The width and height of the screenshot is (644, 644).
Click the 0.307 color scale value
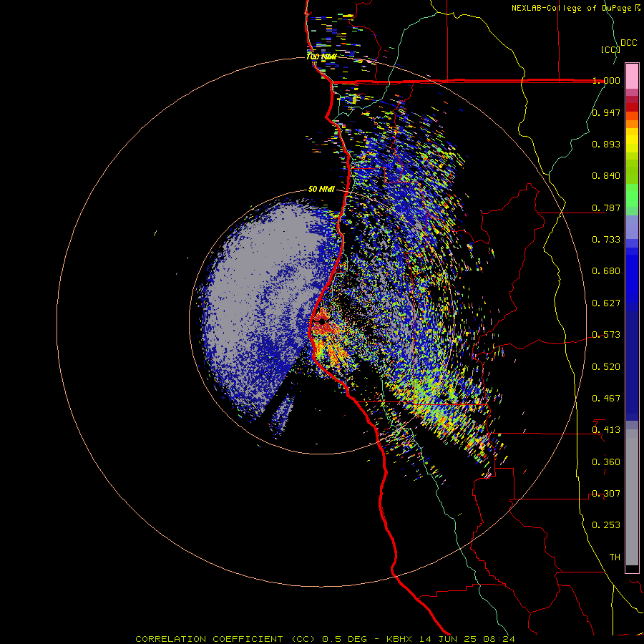point(606,493)
